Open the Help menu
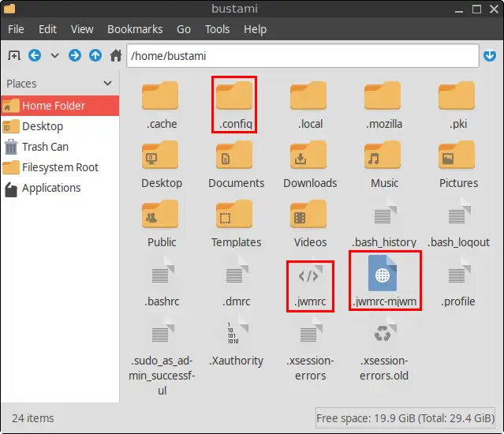Image resolution: width=504 pixels, height=434 pixels. [x=255, y=29]
